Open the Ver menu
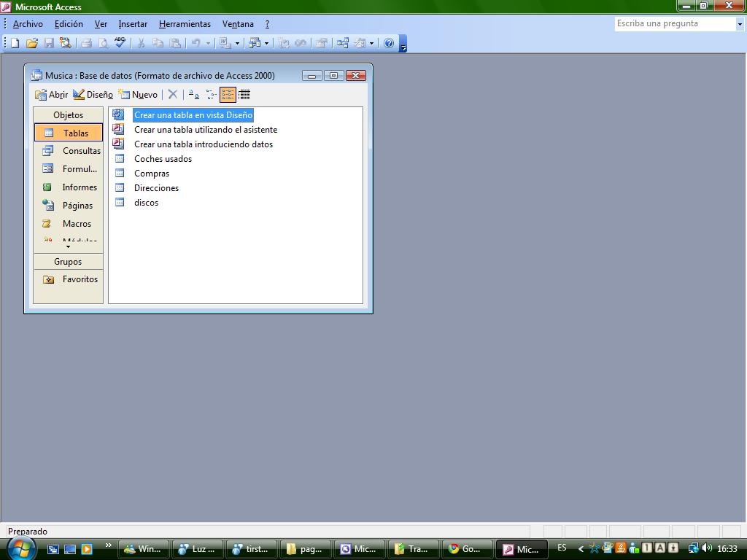This screenshot has height=560, width=747. [x=101, y=24]
